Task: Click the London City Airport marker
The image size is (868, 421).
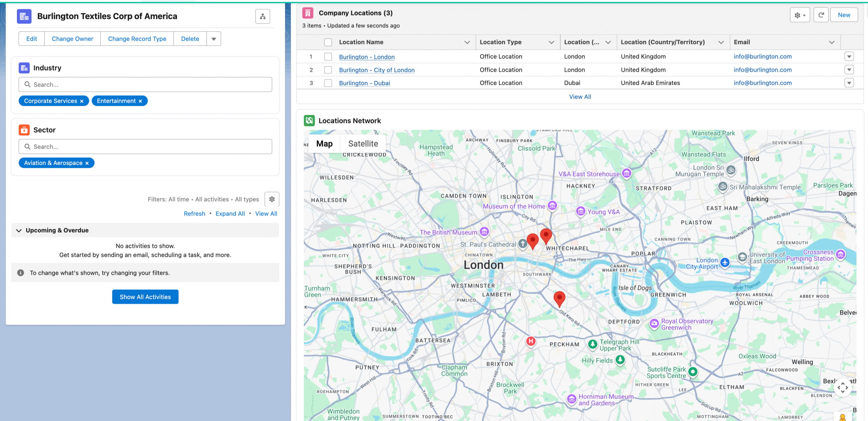Action: pyautogui.click(x=725, y=262)
